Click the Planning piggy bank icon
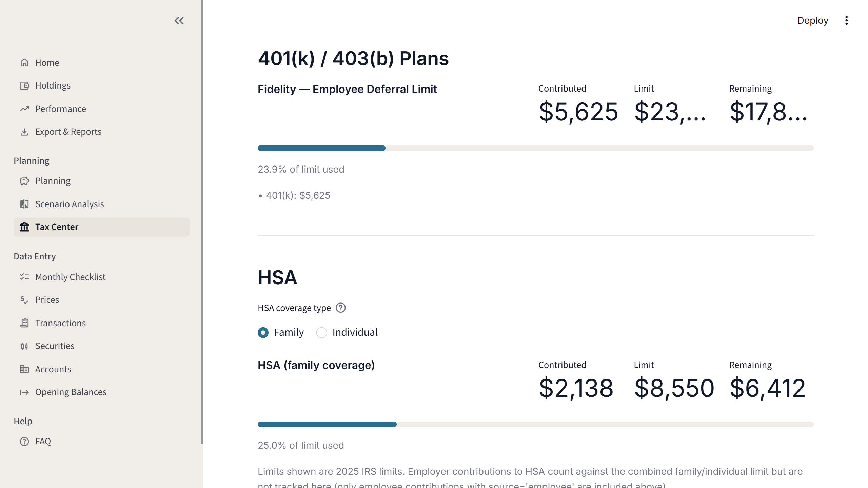868x488 pixels. [x=24, y=181]
